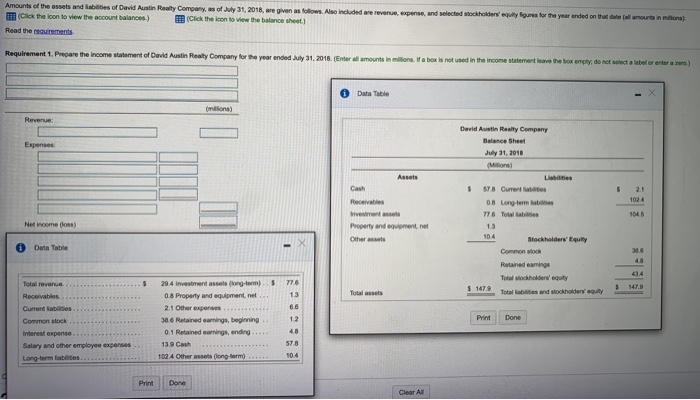Viewport: 700px width, 400px height.
Task: Click 'Liabilities' heading in balance sheet
Action: [x=558, y=178]
